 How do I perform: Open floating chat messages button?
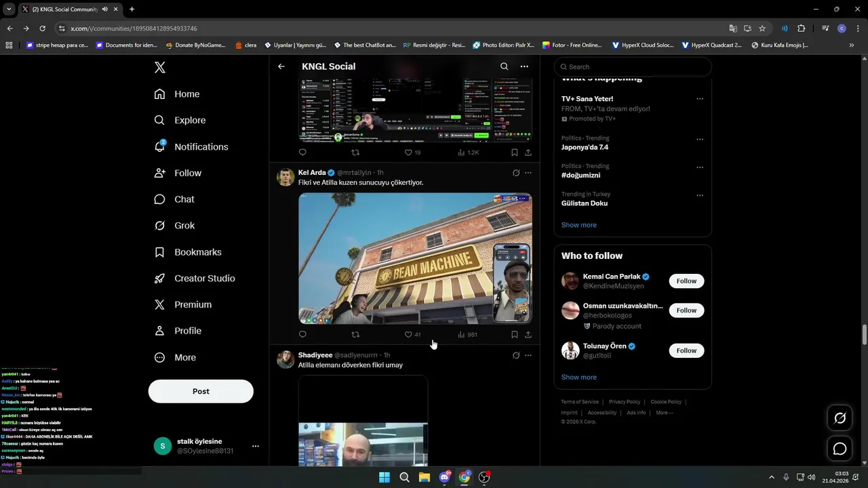840,449
